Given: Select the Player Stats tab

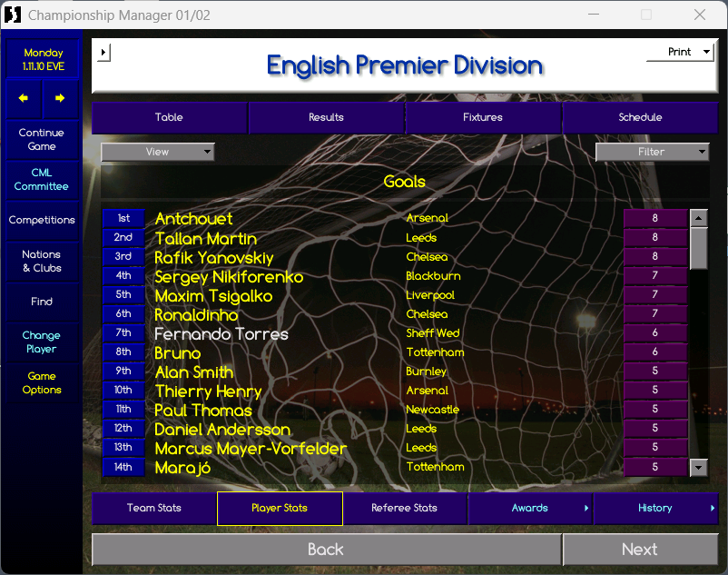Looking at the screenshot, I should click(280, 508).
